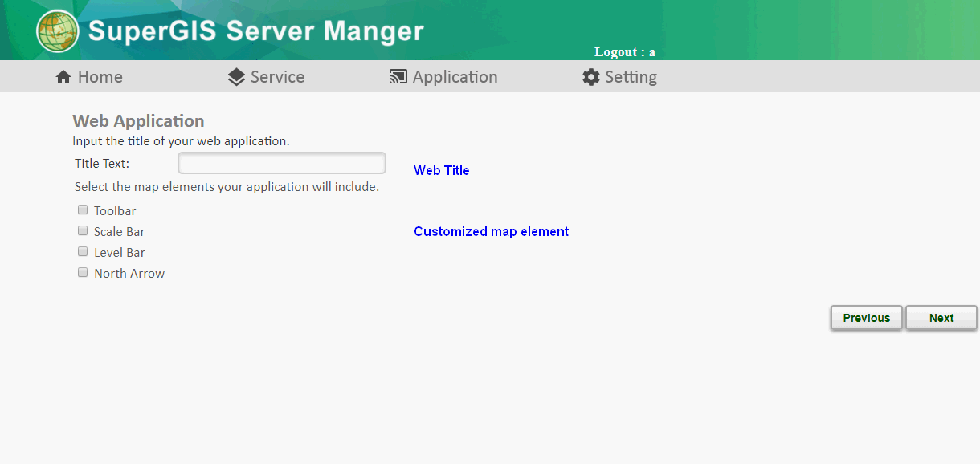The width and height of the screenshot is (980, 464).
Task: Go back with the Previous button
Action: point(867,318)
